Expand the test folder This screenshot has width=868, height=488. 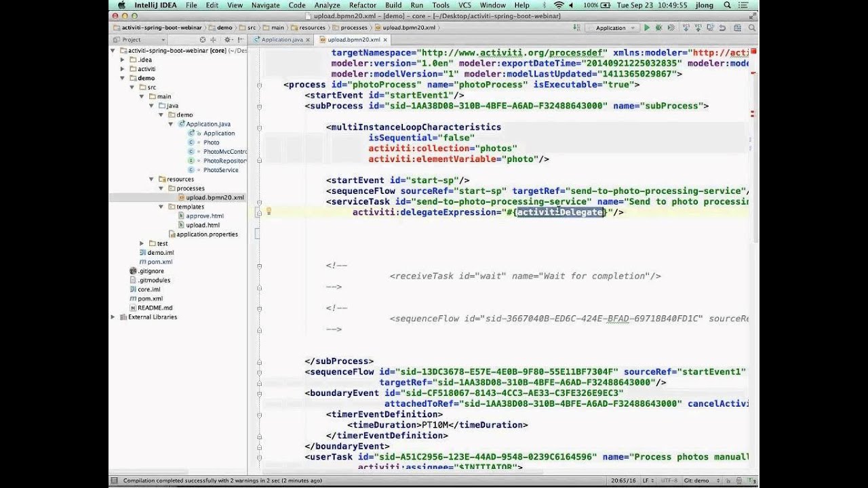click(x=142, y=243)
